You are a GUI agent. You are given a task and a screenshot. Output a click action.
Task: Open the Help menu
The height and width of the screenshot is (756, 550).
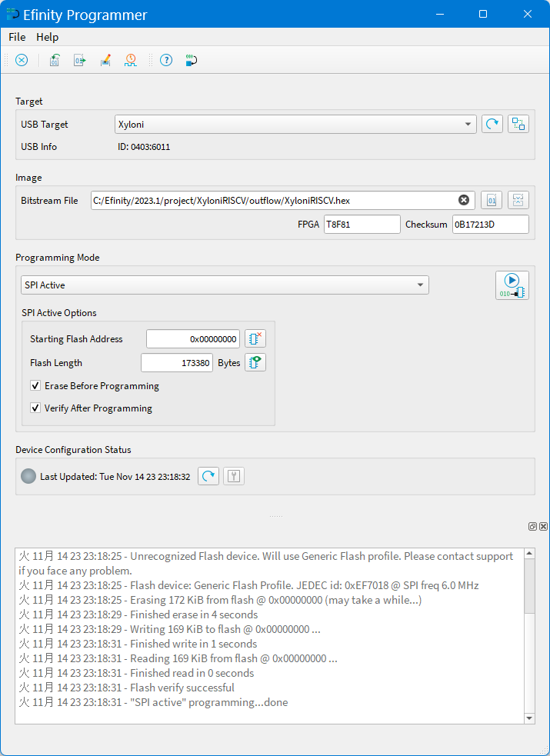point(48,37)
